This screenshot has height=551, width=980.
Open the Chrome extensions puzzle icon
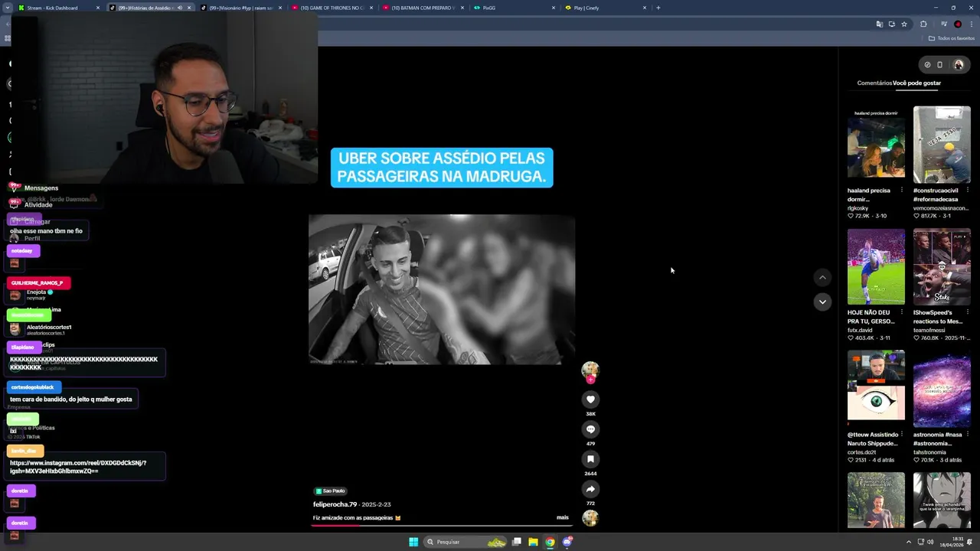tap(923, 24)
